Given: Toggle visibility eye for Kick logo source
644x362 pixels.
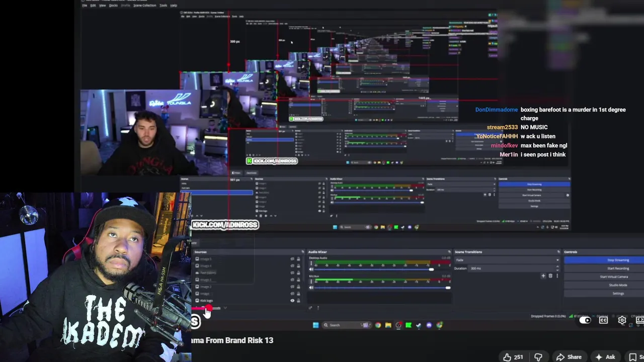Looking at the screenshot, I should pyautogui.click(x=292, y=301).
